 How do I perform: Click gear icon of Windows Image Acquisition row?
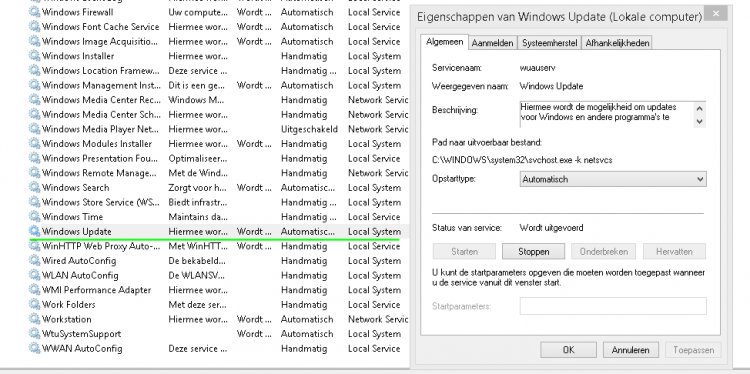(x=34, y=41)
